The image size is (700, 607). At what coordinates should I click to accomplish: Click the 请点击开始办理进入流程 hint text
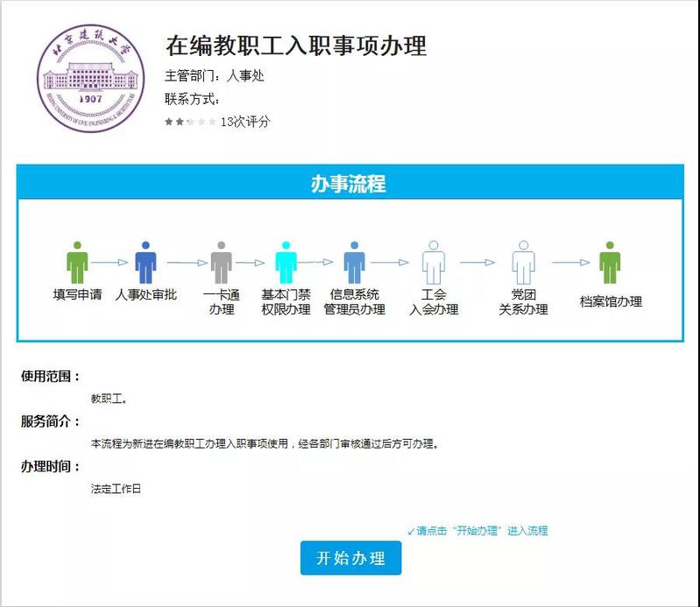pos(477,531)
